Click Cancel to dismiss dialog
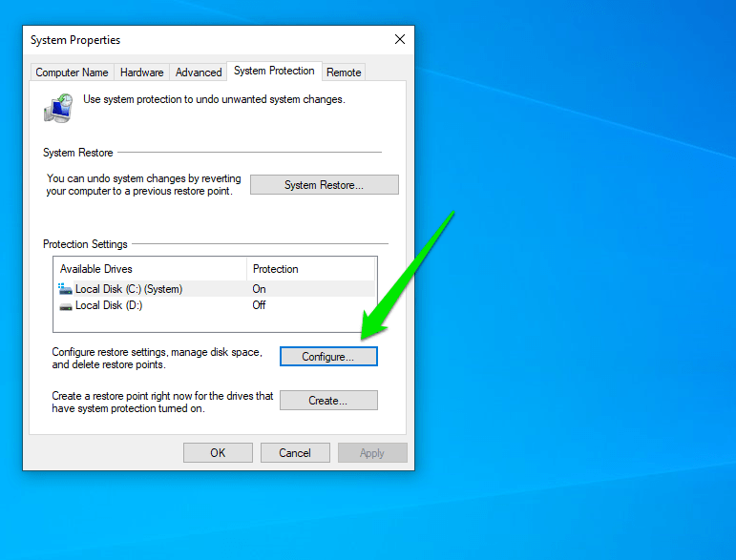The width and height of the screenshot is (736, 560). point(295,452)
